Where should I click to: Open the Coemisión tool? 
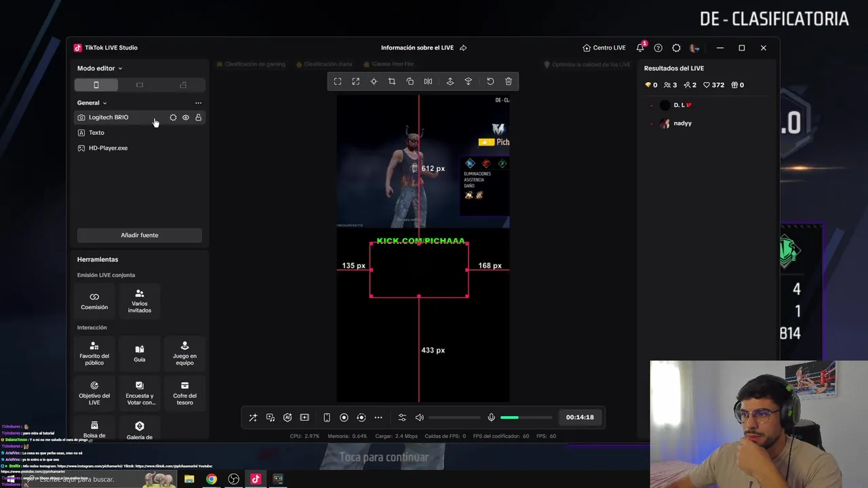(94, 302)
